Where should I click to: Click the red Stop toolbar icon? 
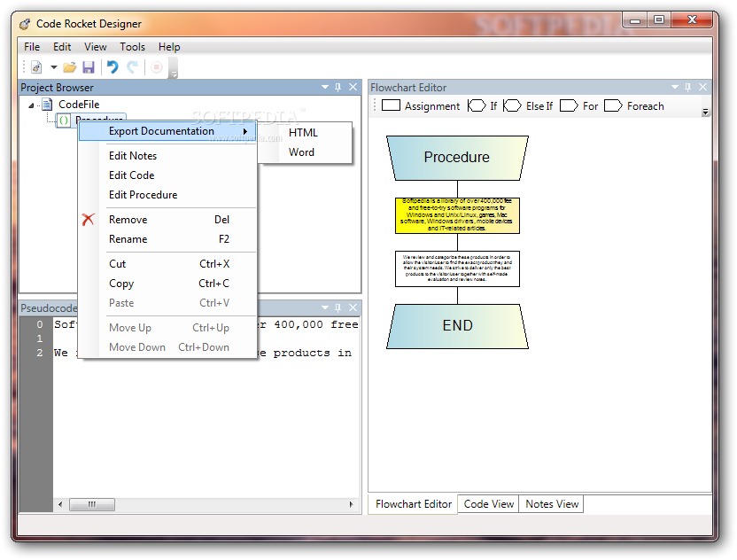pyautogui.click(x=157, y=67)
